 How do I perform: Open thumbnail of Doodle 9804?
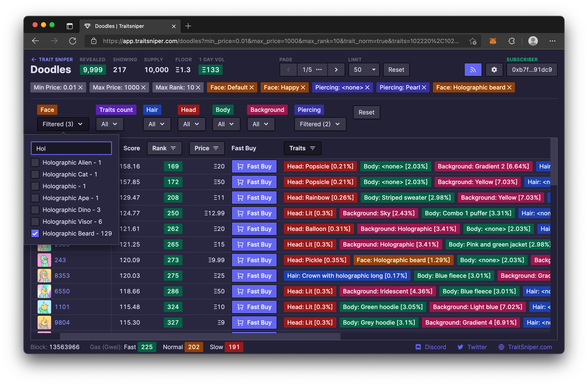point(44,323)
